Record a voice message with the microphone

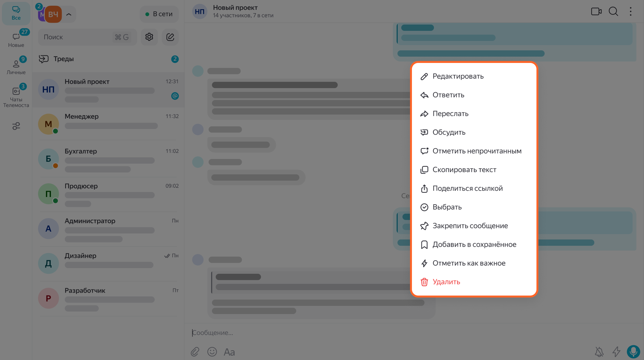pos(633,352)
